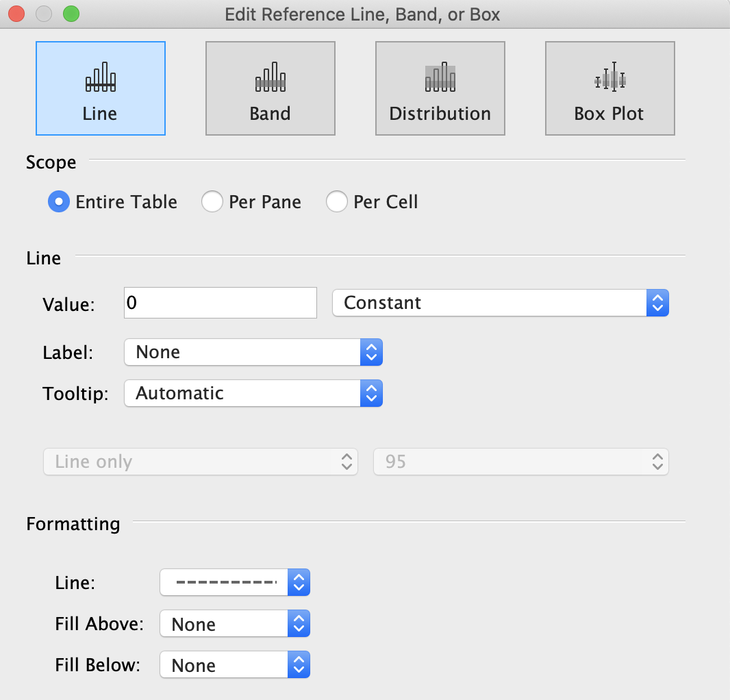Choose the Band reference type icon

270,88
